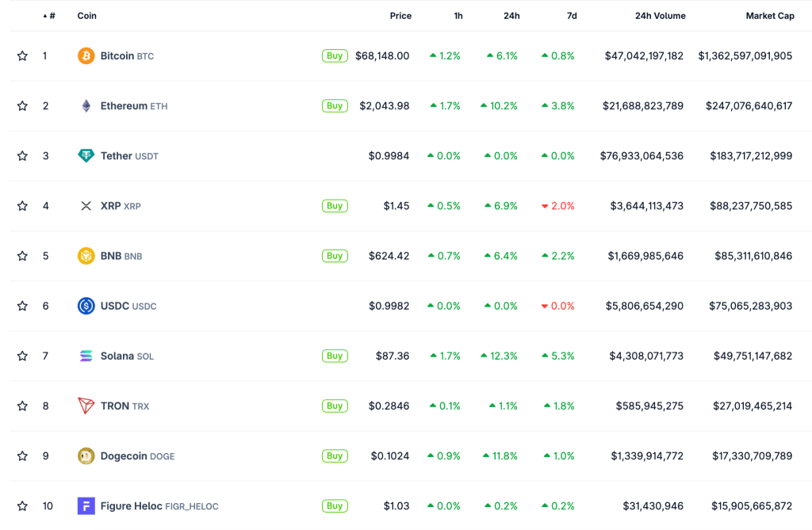Click the Tether coin icon
Image resolution: width=812 pixels, height=530 pixels.
click(86, 156)
